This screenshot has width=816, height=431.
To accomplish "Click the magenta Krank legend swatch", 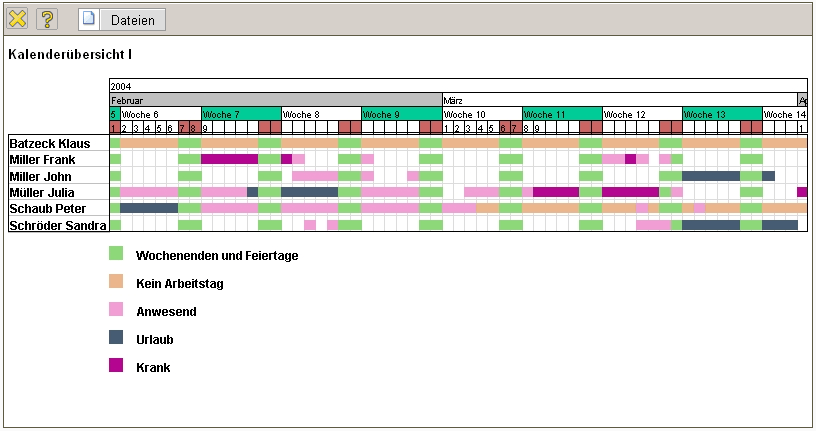I will 116,367.
